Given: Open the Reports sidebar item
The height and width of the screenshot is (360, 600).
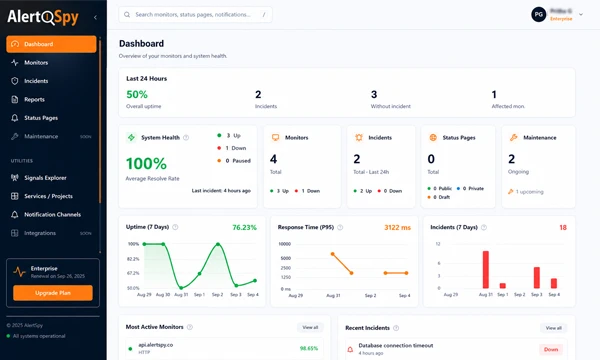Looking at the screenshot, I should click(x=51, y=99).
